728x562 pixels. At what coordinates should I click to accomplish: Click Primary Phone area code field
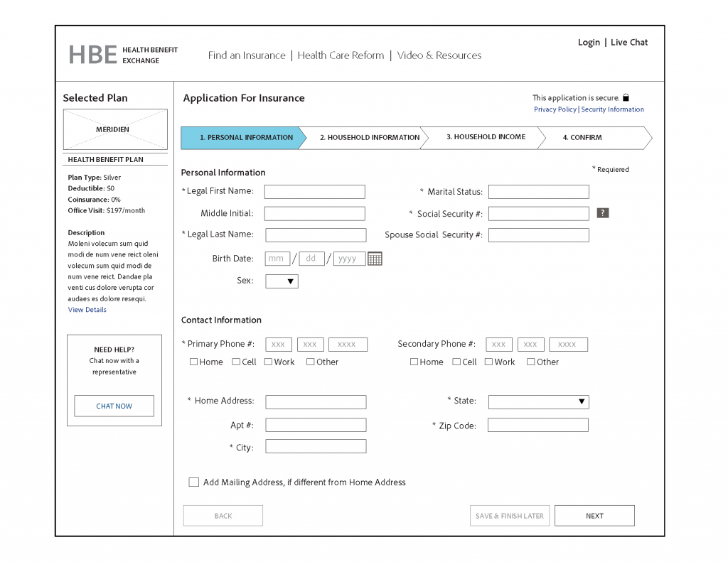coord(279,345)
